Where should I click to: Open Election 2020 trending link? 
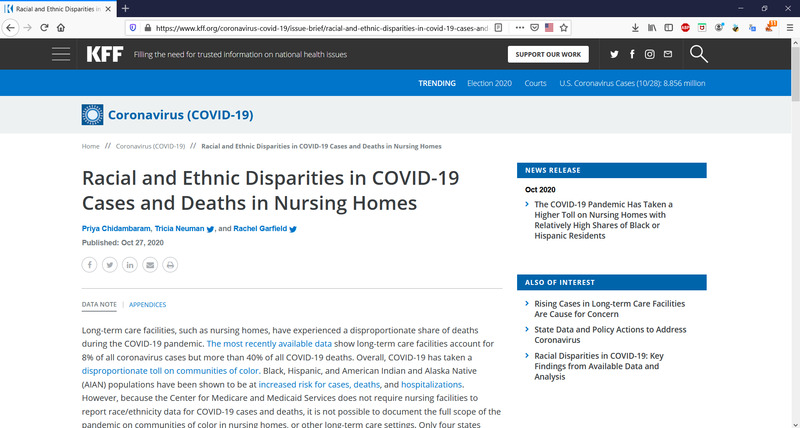click(490, 83)
